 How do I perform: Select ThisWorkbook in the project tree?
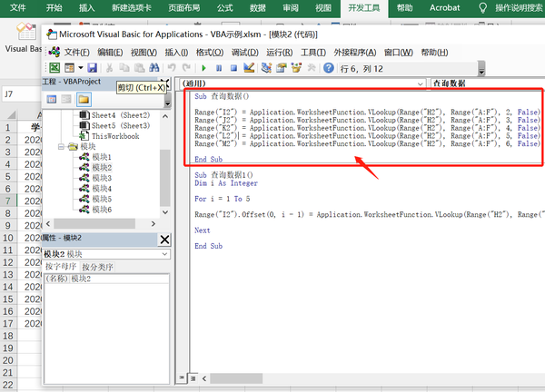click(x=115, y=136)
